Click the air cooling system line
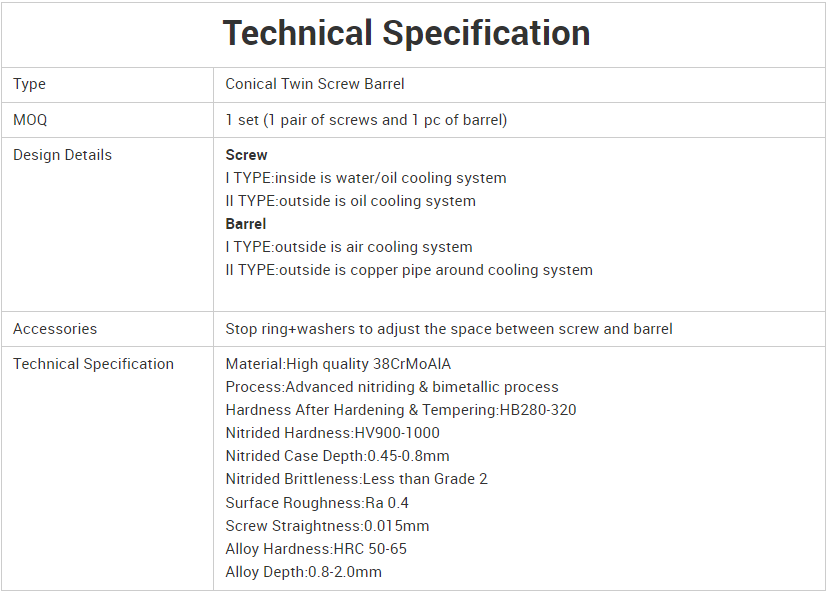827x593 pixels. (x=349, y=247)
